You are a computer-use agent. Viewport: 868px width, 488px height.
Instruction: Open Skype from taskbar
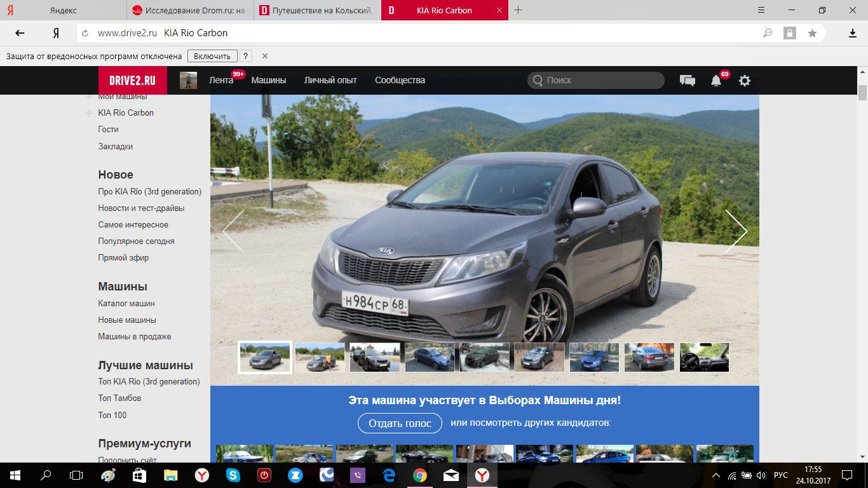[233, 475]
